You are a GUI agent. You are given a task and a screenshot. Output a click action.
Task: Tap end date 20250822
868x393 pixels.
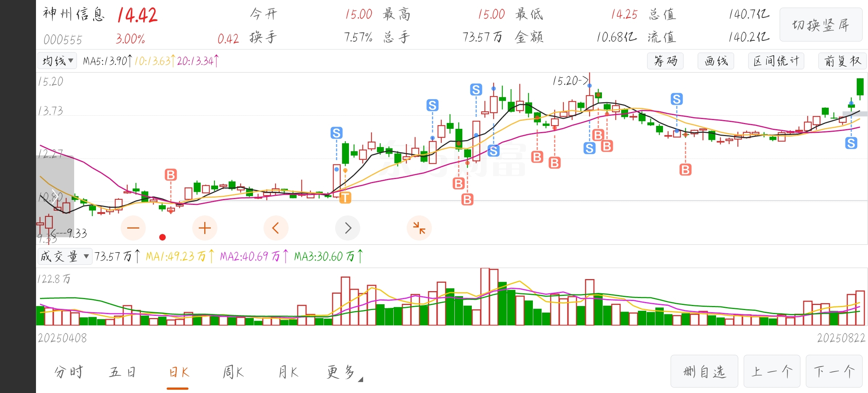[x=841, y=338]
